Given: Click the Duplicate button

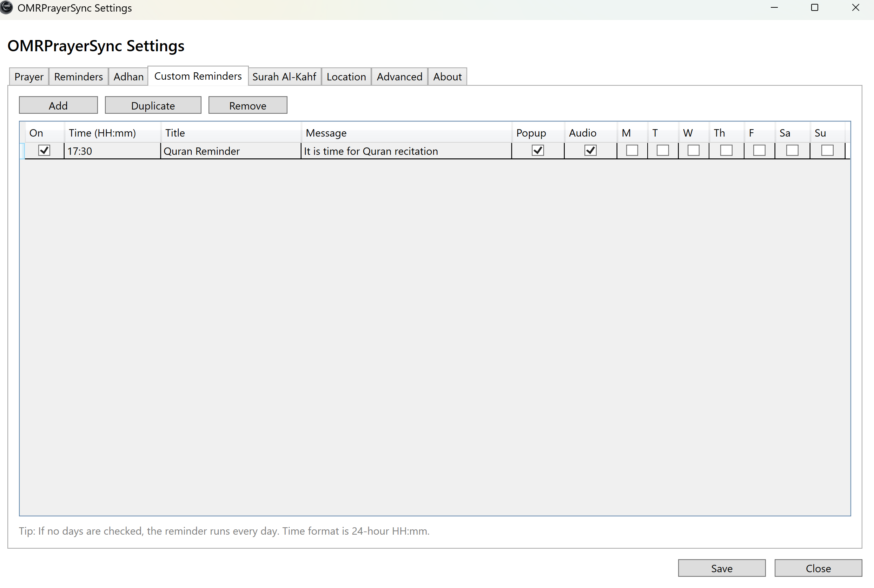Looking at the screenshot, I should [x=153, y=105].
